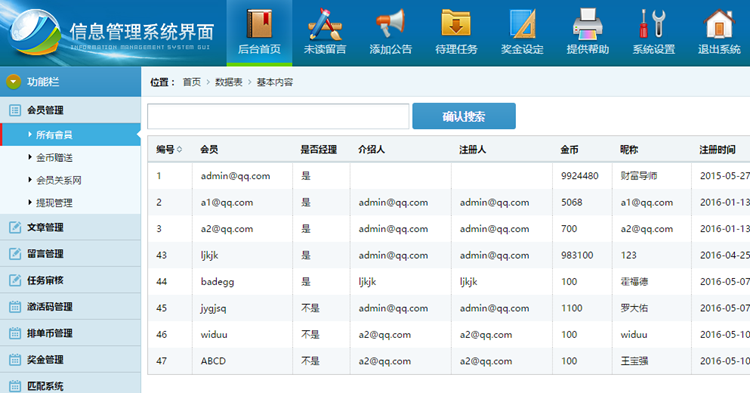750x393 pixels.
Task: Click the 是否经理 column header
Action: (x=319, y=150)
